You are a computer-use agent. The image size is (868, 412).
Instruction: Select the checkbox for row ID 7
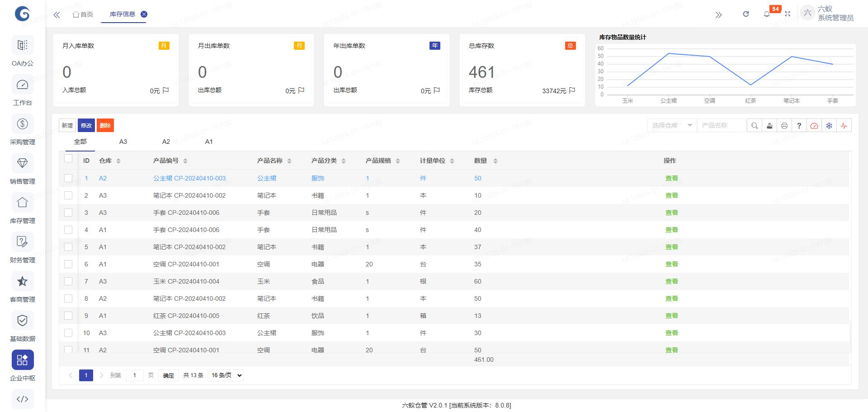tap(68, 281)
